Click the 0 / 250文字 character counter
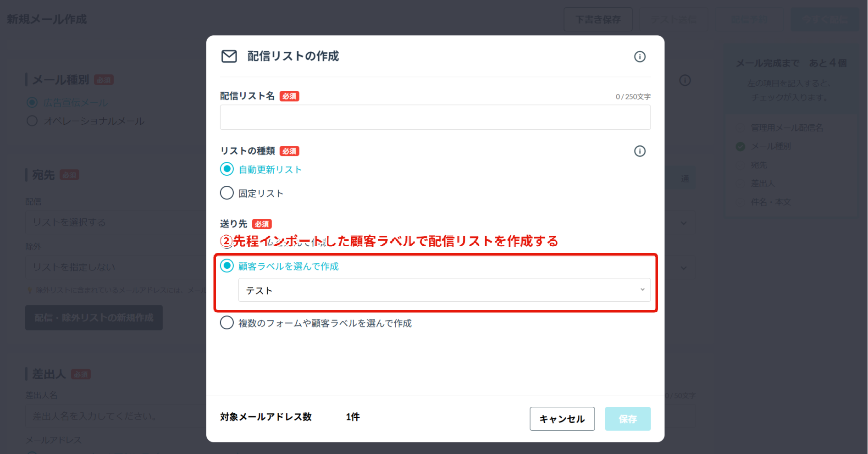 coord(633,97)
